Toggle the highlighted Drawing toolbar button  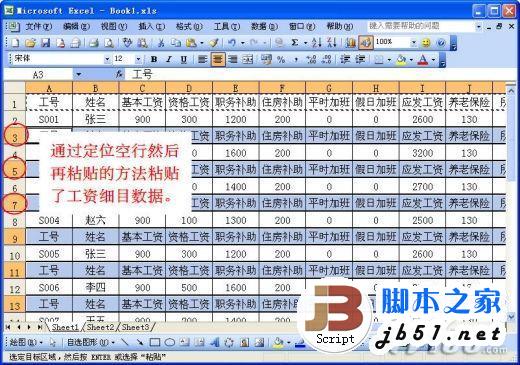click(x=366, y=43)
